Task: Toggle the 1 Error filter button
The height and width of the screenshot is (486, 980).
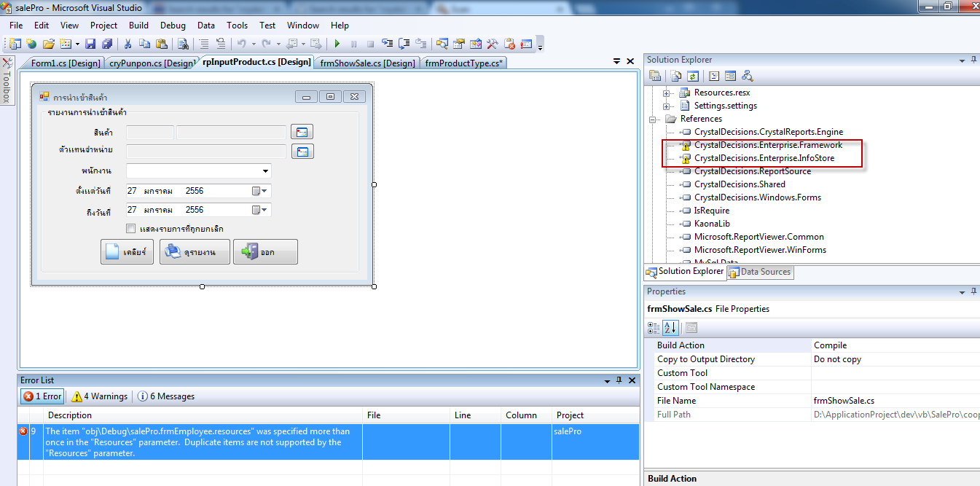Action: click(42, 396)
